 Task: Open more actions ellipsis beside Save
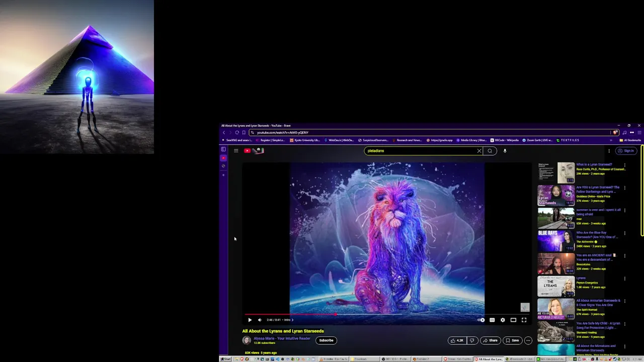coord(528,340)
